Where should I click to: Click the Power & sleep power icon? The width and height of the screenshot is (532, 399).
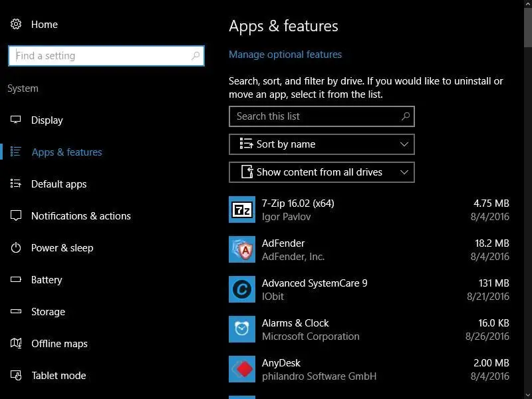15,247
